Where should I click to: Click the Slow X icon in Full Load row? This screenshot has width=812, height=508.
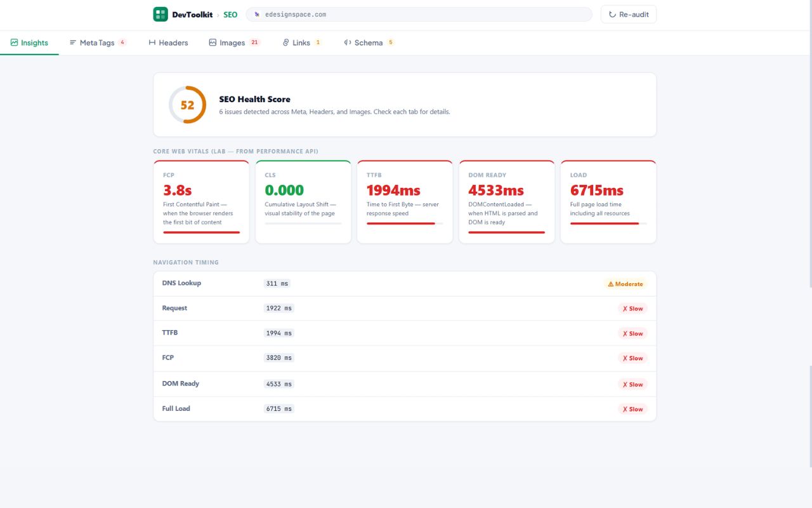click(625, 409)
